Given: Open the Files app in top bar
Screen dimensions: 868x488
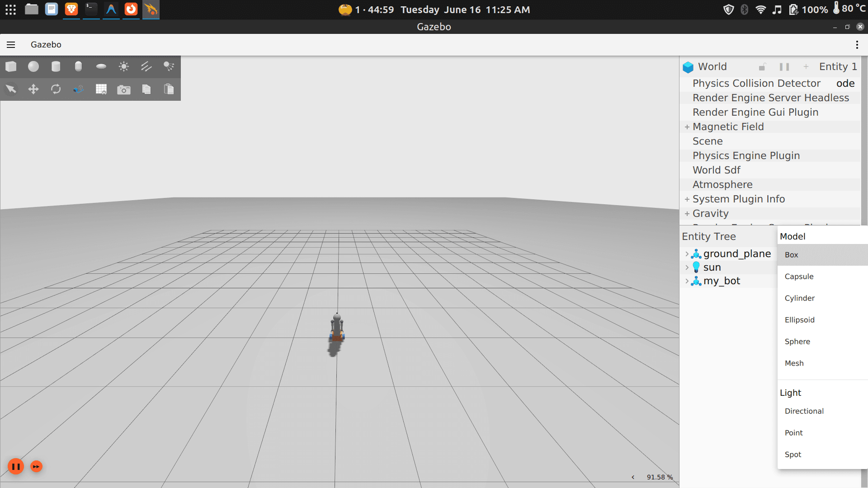Looking at the screenshot, I should [32, 9].
